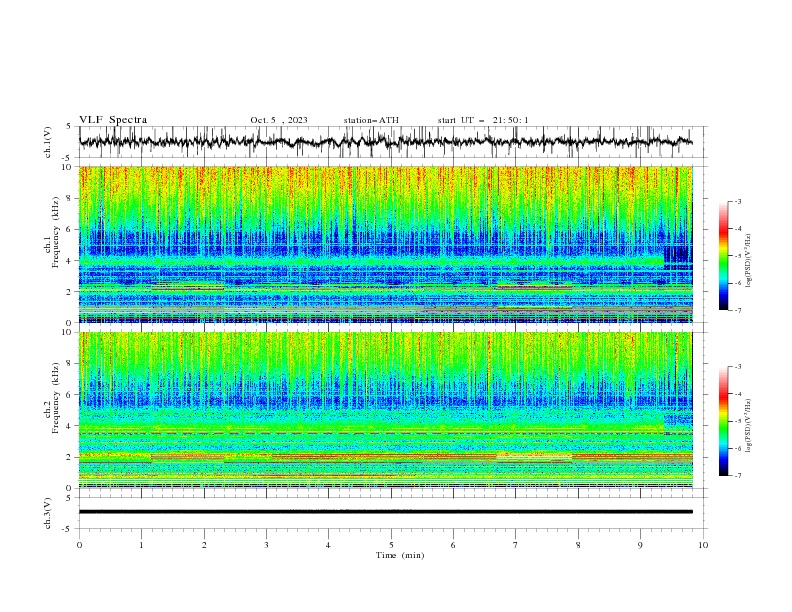This screenshot has width=792, height=612.
Task: Click the "4" tick on the time axis
Action: point(328,545)
